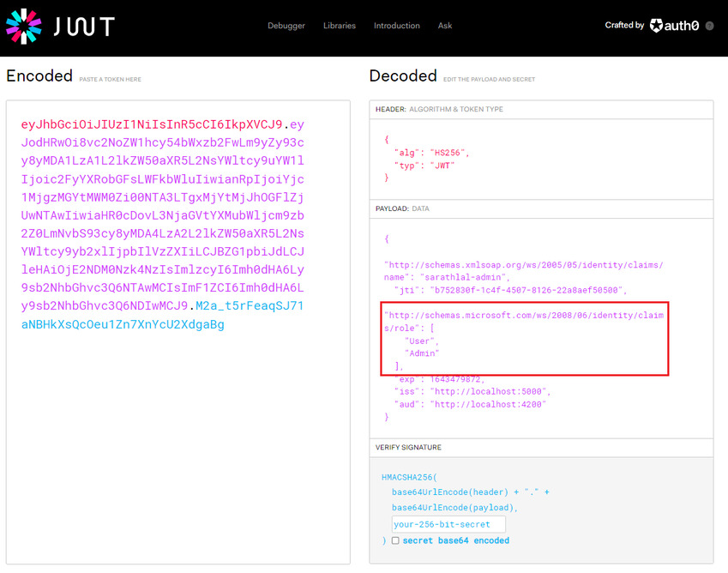Open the help question mark beside auth0
This screenshot has height=573, width=728.
tap(708, 26)
